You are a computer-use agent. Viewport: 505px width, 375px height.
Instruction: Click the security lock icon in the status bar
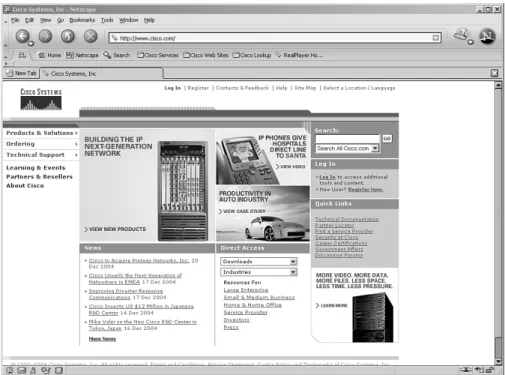tap(490, 370)
